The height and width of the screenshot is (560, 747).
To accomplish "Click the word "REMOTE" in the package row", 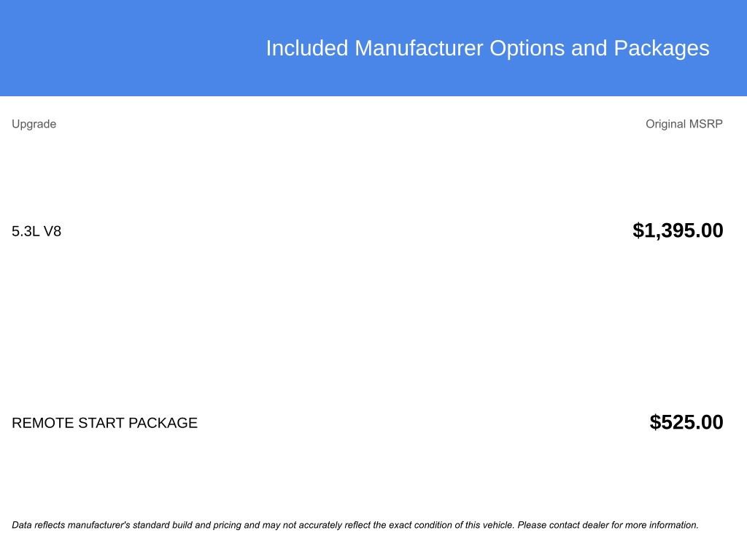I will 42,423.
